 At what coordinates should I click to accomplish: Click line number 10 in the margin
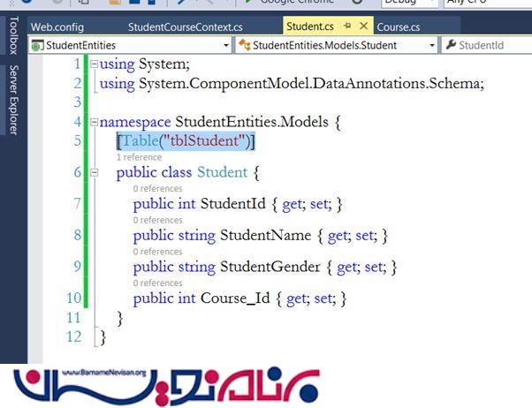coord(74,298)
